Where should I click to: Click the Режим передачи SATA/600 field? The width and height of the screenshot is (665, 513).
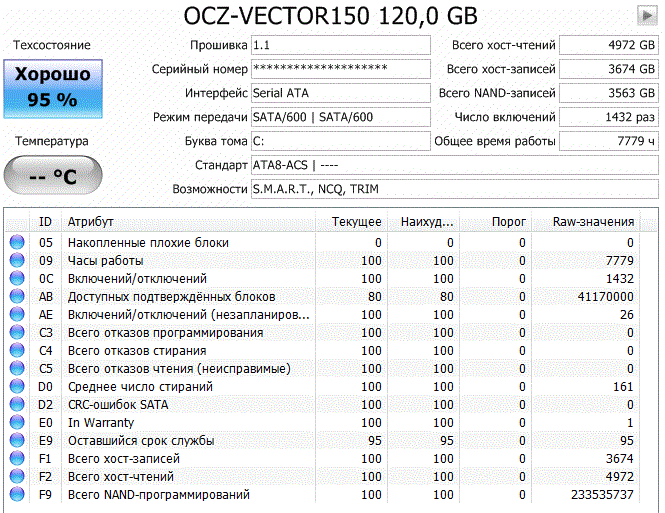click(x=341, y=117)
